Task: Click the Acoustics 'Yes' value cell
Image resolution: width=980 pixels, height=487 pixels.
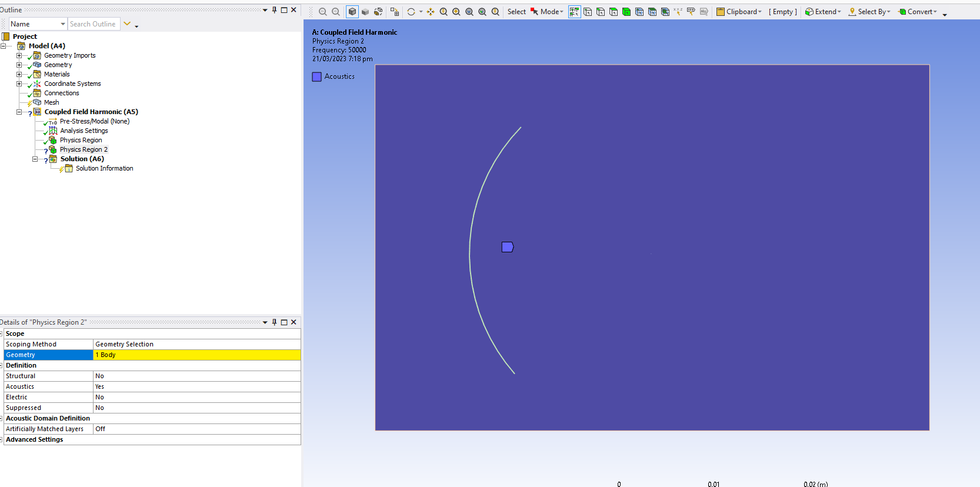Action: coord(197,386)
